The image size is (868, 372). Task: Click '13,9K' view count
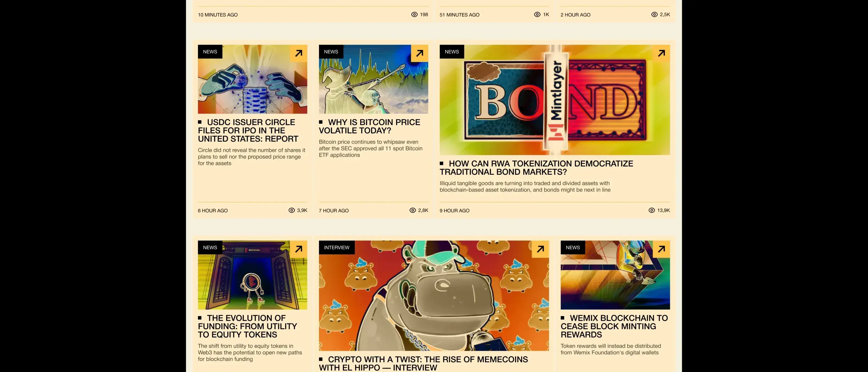point(663,210)
